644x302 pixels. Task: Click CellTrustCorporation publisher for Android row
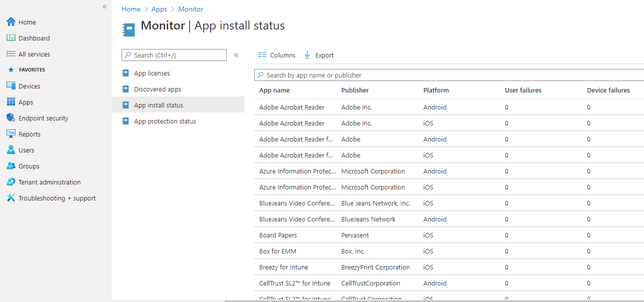[371, 283]
